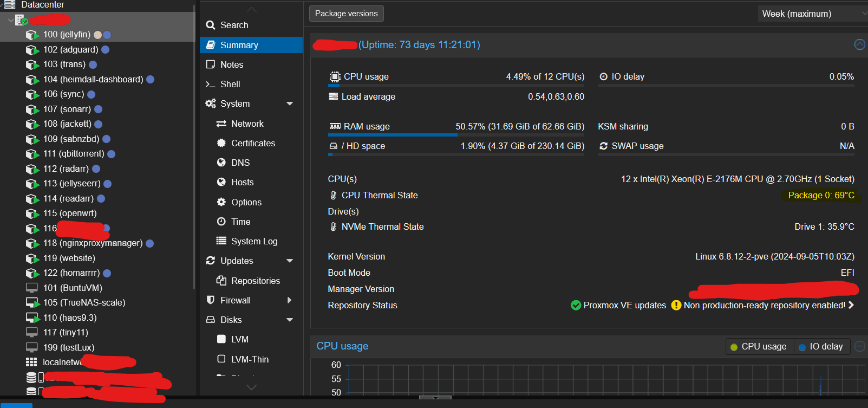Click the HD space progress bar
Image resolution: width=868 pixels, height=408 pixels.
(x=456, y=154)
